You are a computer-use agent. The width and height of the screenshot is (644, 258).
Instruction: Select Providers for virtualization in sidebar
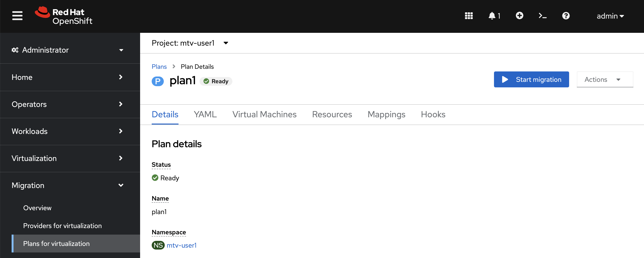point(62,225)
